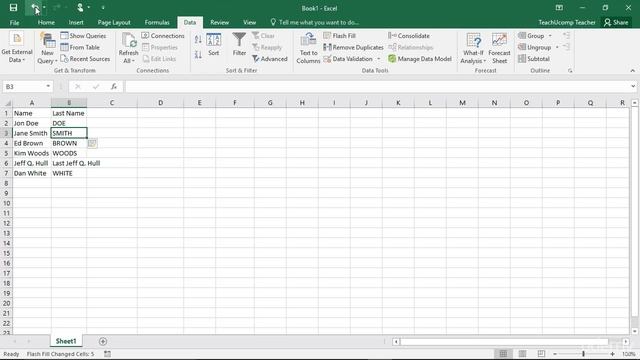The height and width of the screenshot is (360, 640).
Task: Open the Data Validation dropdown arrow
Action: (378, 59)
